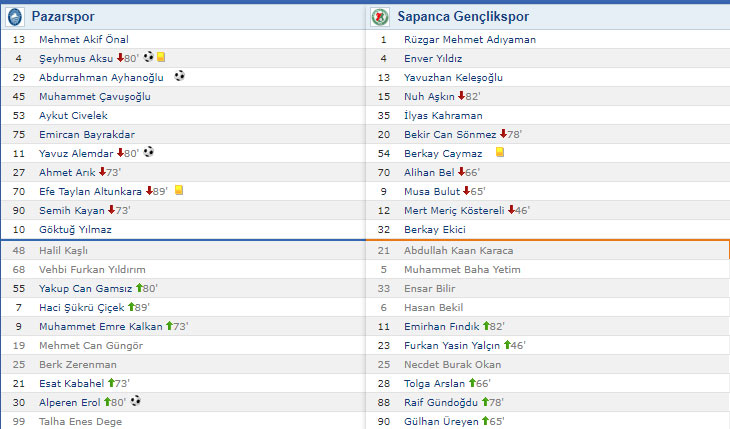Click red substitution arrow next to Nuh Aşkın

click(x=462, y=96)
